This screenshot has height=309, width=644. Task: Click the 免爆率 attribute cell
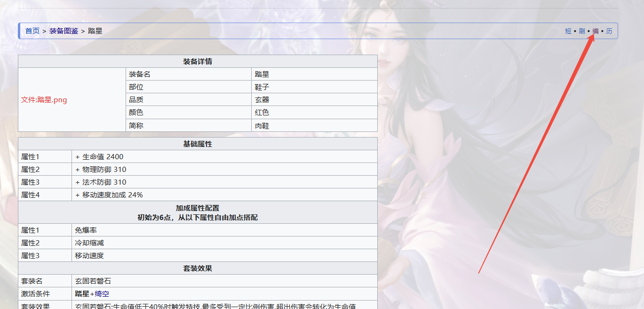click(x=224, y=230)
